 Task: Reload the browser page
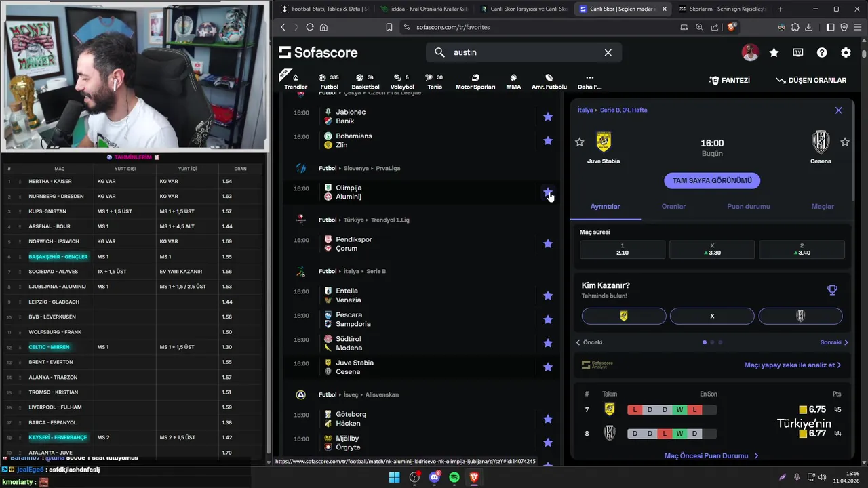310,27
